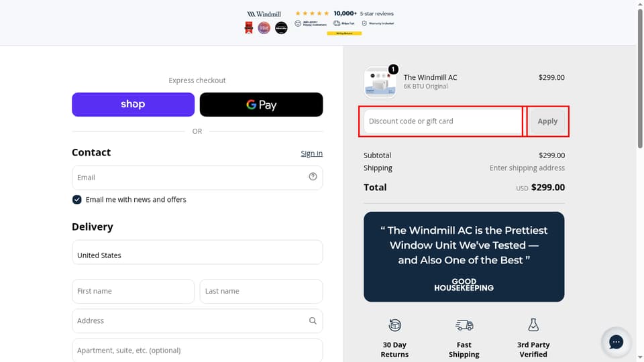Viewport: 644px width, 362px height.
Task: Click the Last name field
Action: tap(261, 291)
